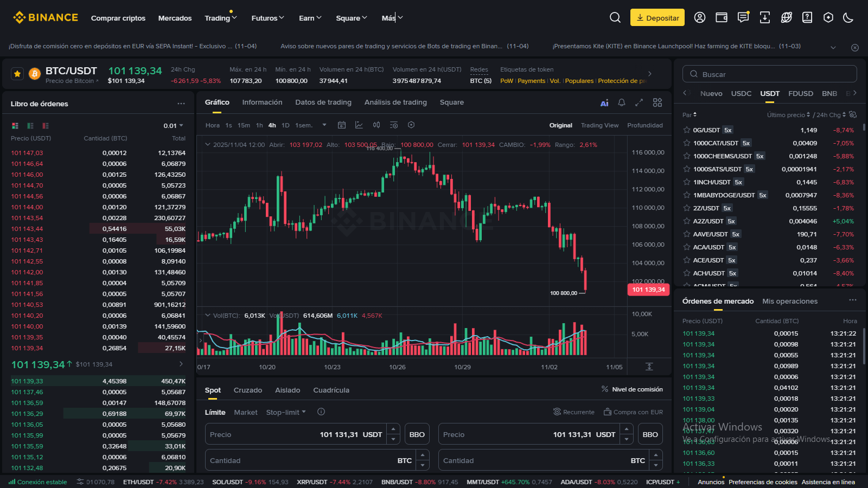868x488 pixels.
Task: Toggle the pair list settings icon
Action: [853, 114]
